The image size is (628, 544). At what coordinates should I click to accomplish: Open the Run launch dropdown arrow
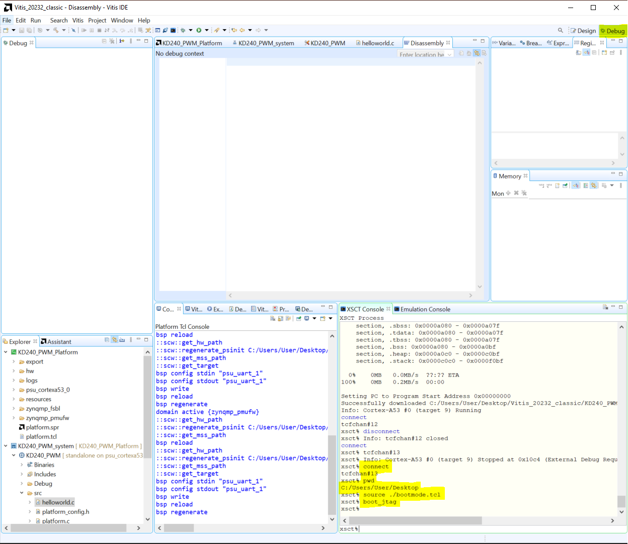(207, 30)
